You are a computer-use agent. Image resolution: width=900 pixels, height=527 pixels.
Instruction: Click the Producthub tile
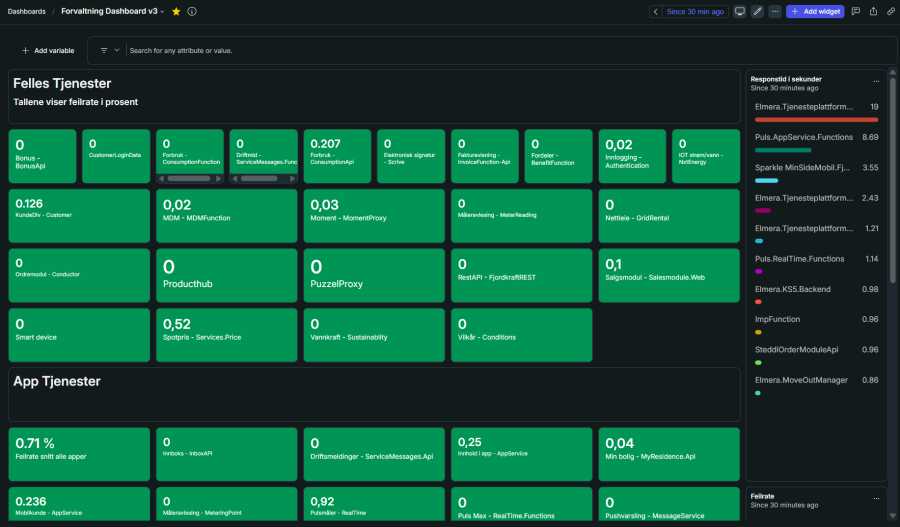point(227,276)
